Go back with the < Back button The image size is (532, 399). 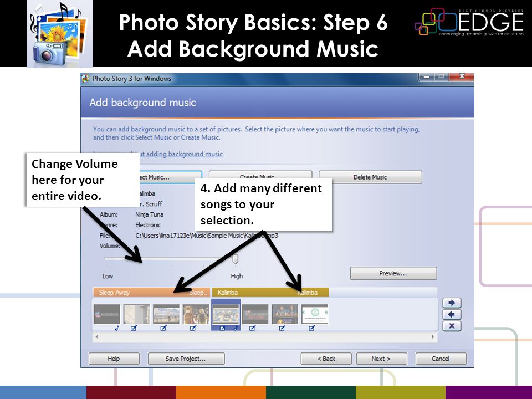tap(326, 359)
